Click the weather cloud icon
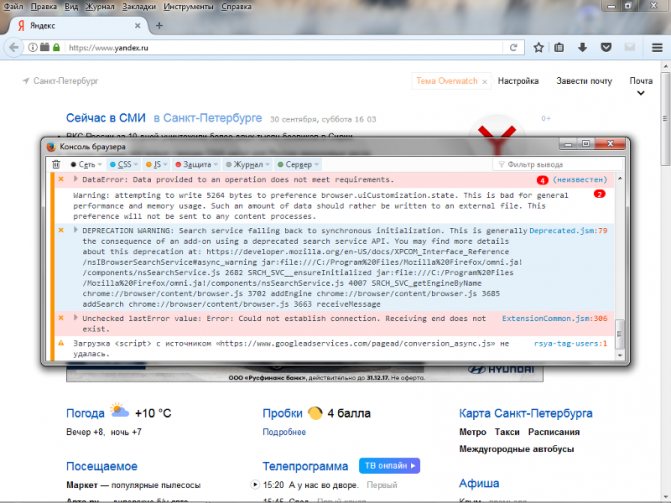The image size is (671, 503). pyautogui.click(x=119, y=411)
